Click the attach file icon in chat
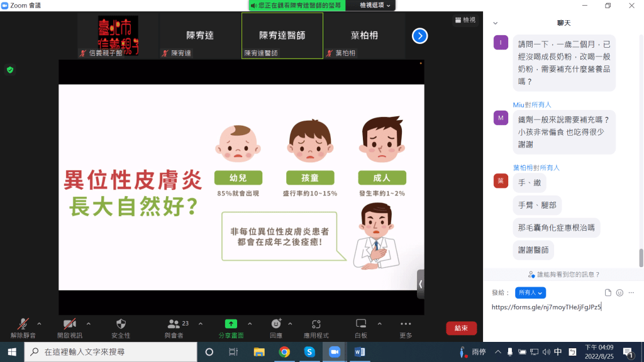Image resolution: width=644 pixels, height=362 pixels. [608, 293]
